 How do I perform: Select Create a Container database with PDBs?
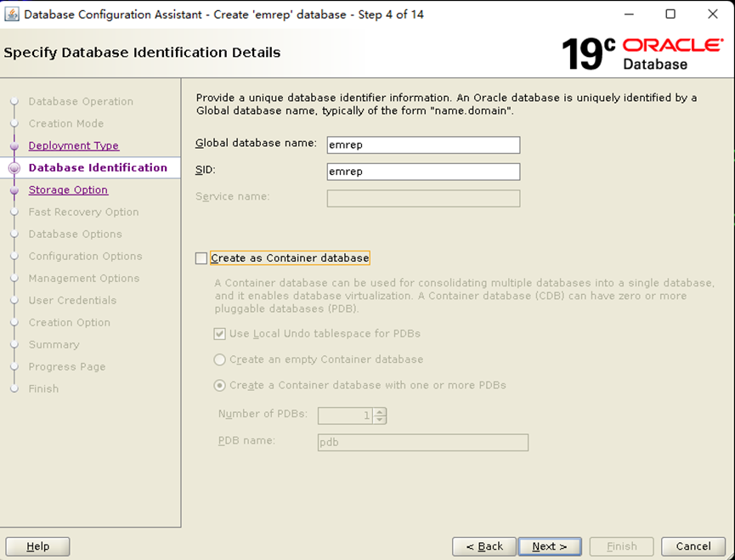click(x=219, y=385)
